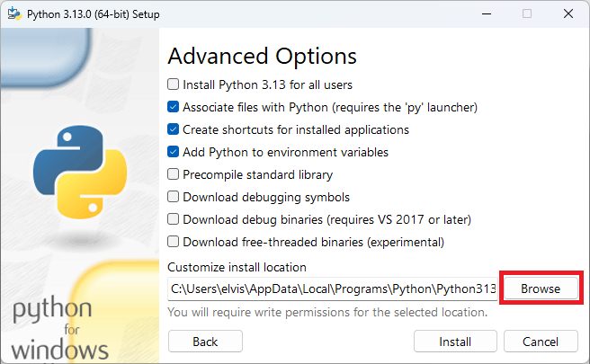
Task: Close the Python 3.13.0 Setup window
Action: pos(568,13)
